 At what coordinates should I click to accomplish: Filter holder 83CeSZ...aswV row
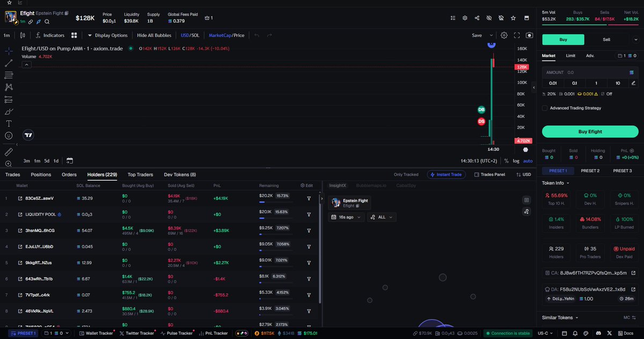309,198
